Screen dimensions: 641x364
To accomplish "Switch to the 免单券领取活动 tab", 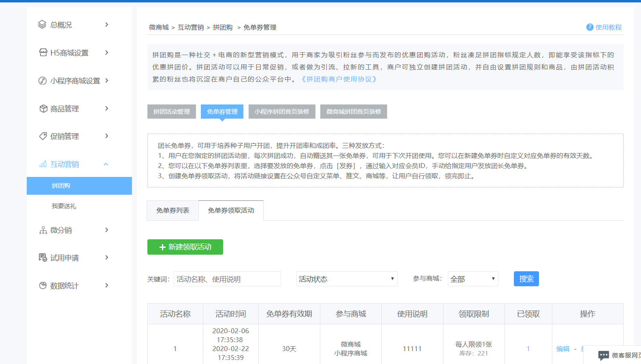I will click(231, 211).
